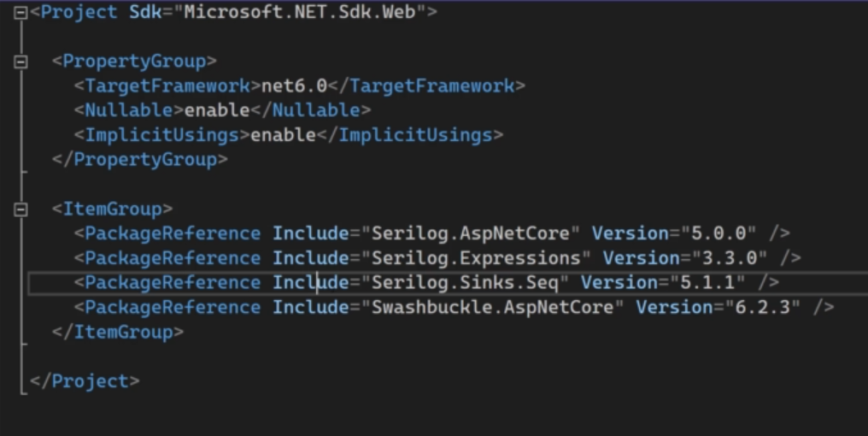Viewport: 868px width, 436px height.
Task: Click Serilog.Sinks.Seq package name
Action: point(465,282)
